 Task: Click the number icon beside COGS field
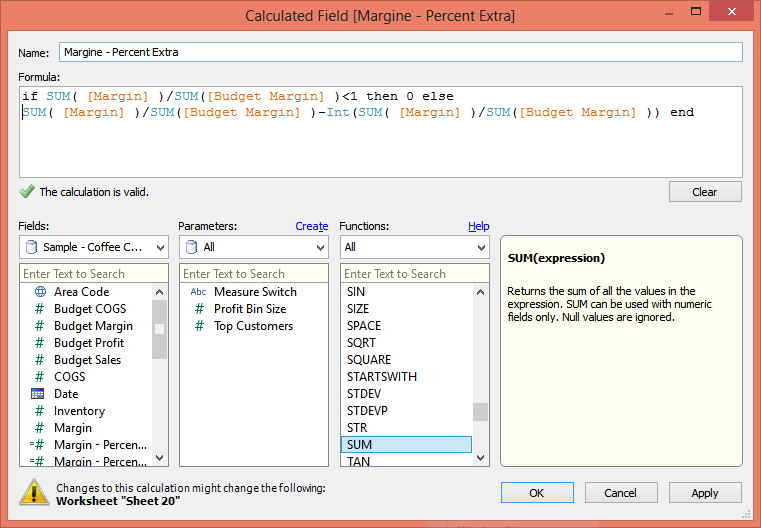click(x=39, y=377)
